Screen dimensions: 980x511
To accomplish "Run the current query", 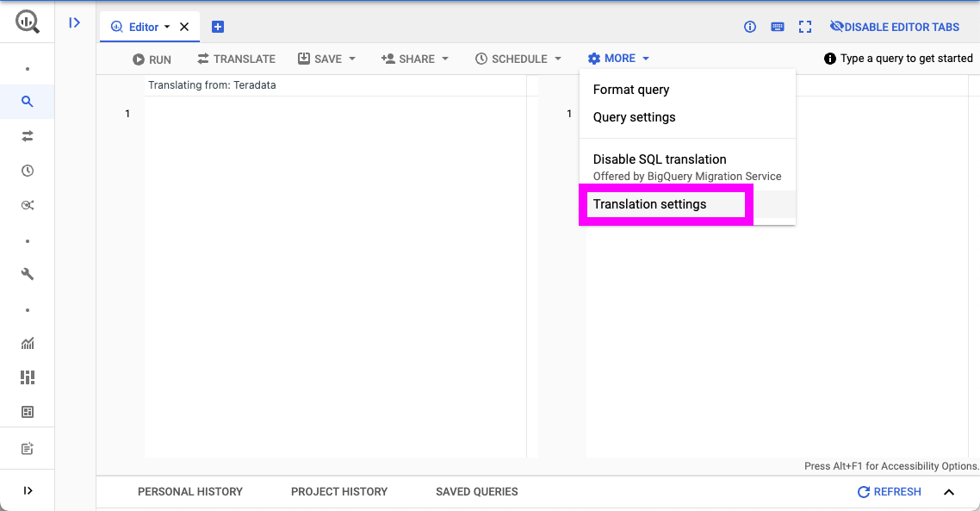I will click(152, 59).
